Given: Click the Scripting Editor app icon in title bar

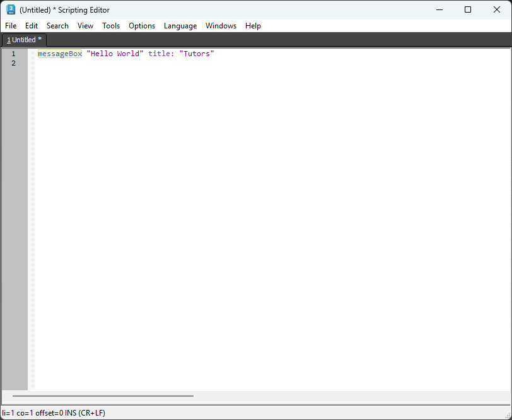Looking at the screenshot, I should tap(11, 9).
